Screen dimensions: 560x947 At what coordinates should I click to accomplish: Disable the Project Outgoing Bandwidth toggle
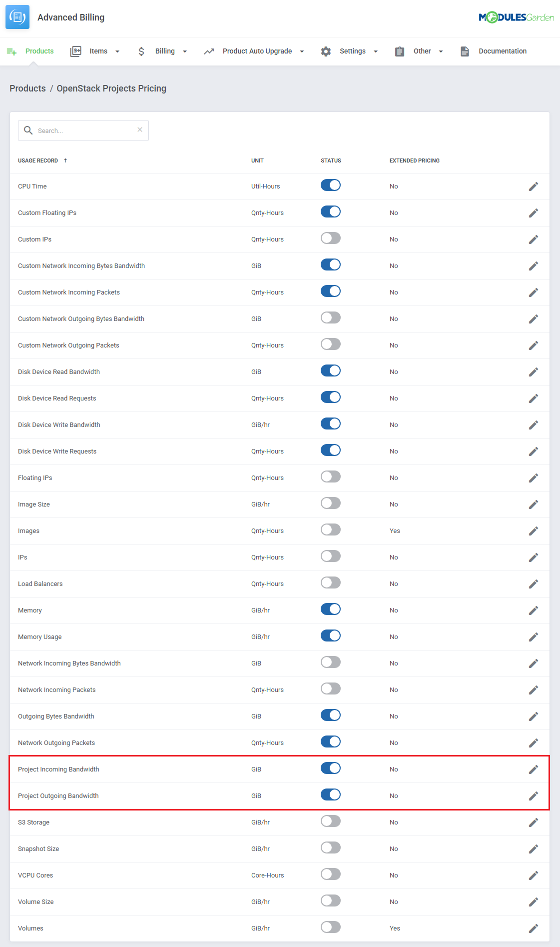(331, 794)
